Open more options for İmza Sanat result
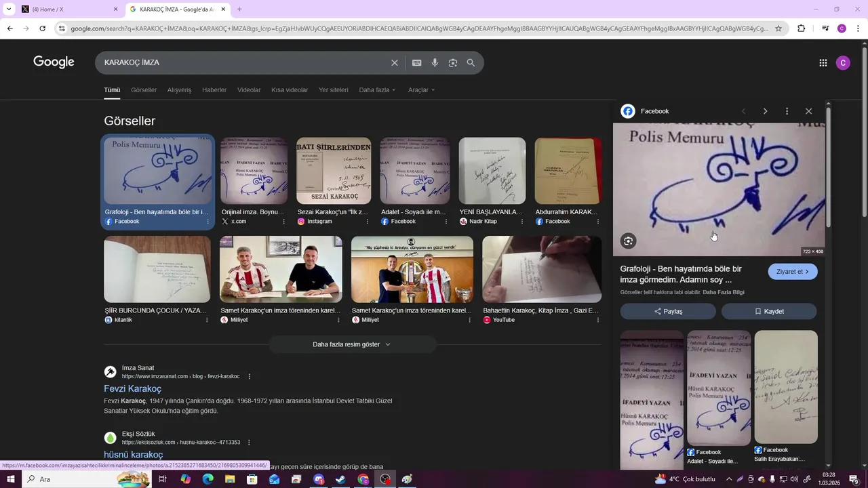 point(249,376)
